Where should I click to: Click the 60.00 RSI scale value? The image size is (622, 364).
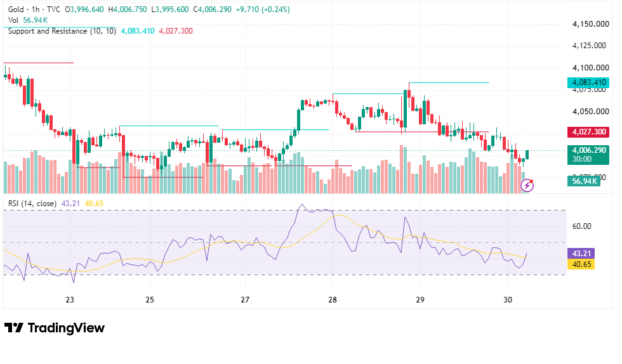coord(581,226)
